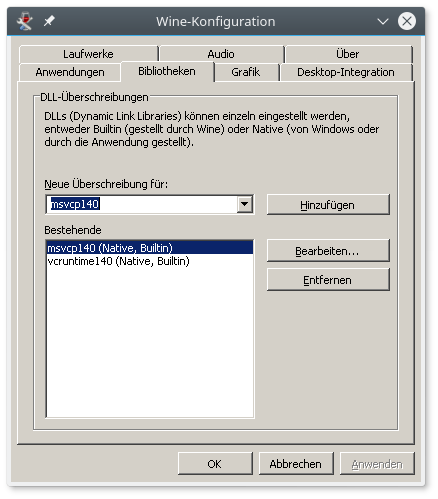Switch to the Audio tab
Viewport: 438px width, 499px height.
[221, 54]
